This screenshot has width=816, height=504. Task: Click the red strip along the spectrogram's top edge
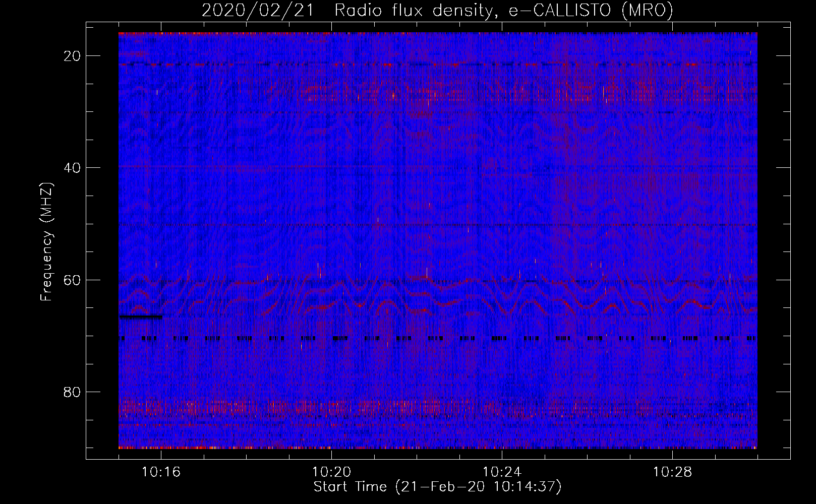(438, 33)
